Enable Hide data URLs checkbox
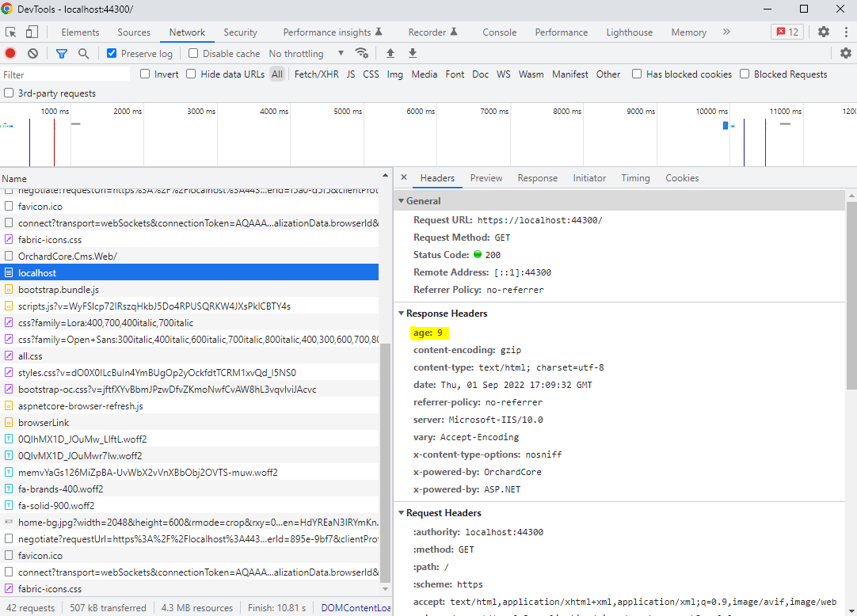 pos(191,74)
